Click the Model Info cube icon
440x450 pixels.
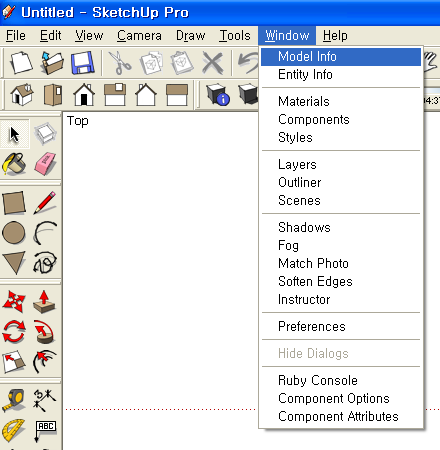click(x=218, y=94)
